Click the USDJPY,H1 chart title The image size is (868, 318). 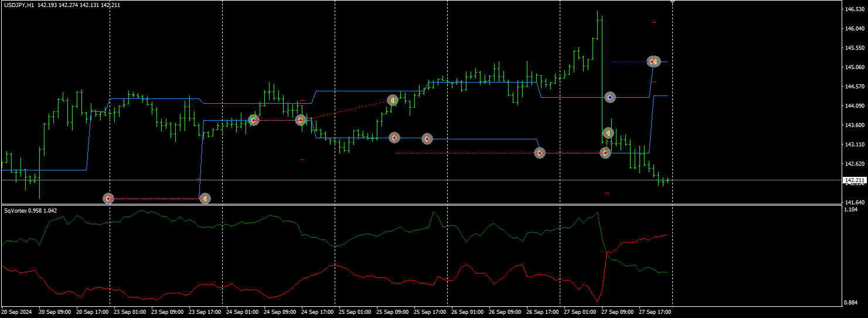point(18,5)
